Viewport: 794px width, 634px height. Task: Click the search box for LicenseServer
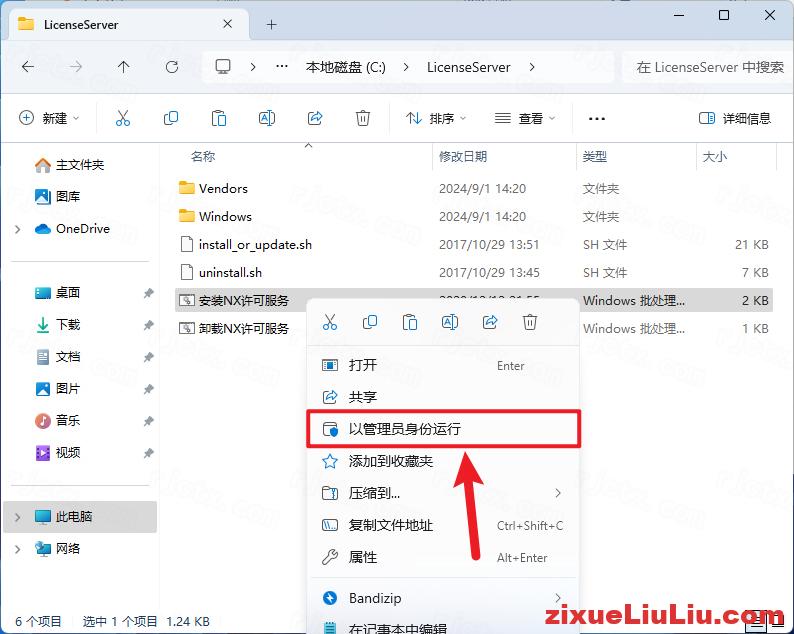[x=708, y=67]
